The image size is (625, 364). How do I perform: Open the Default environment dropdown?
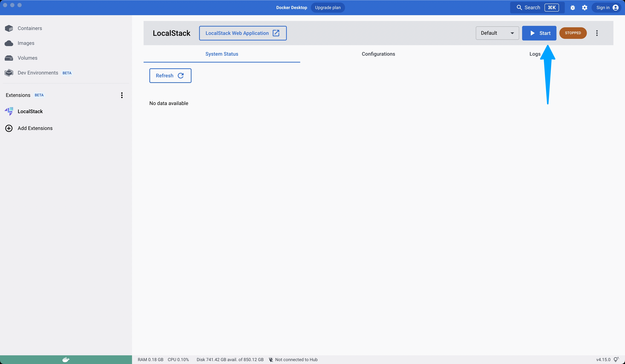click(x=497, y=33)
